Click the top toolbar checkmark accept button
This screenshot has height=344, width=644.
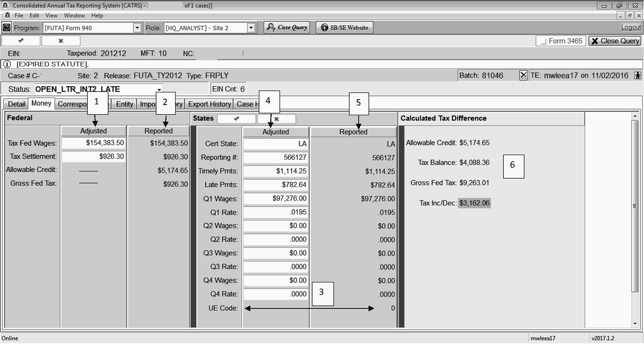click(21, 41)
